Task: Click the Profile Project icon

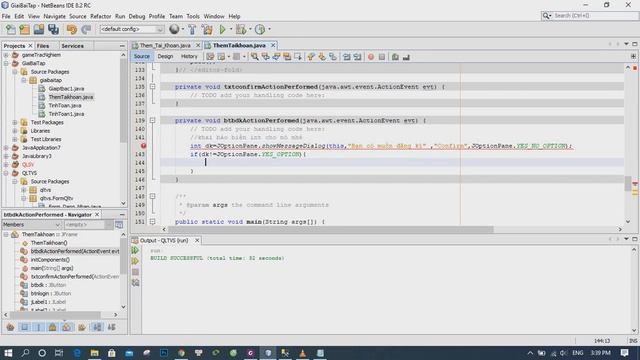Action: 260,29
